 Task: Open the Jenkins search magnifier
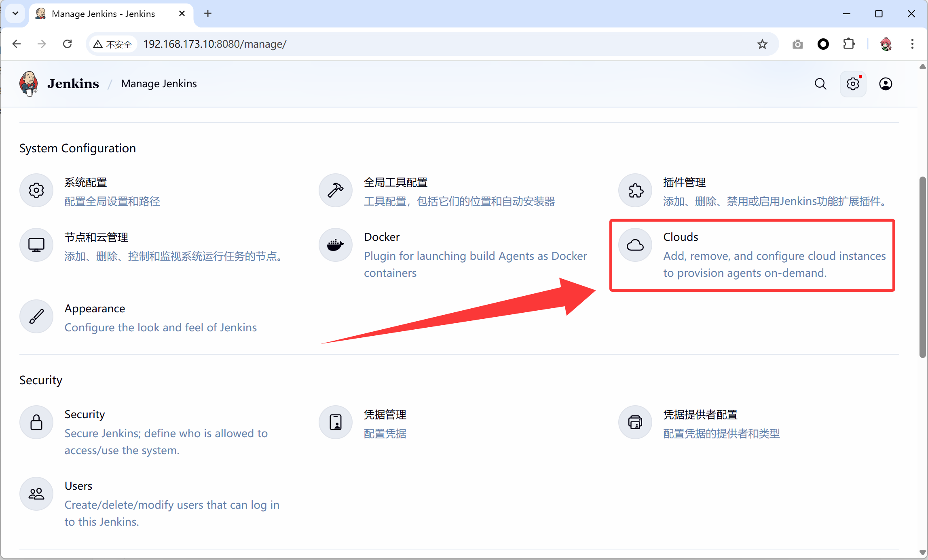tap(820, 84)
